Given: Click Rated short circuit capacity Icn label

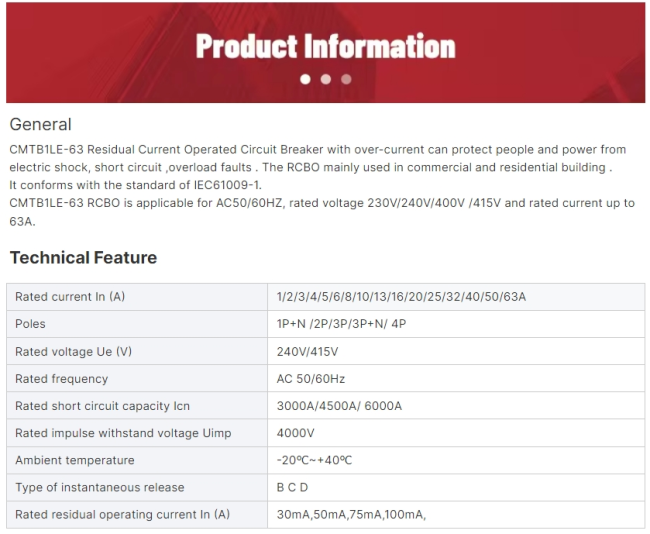Looking at the screenshot, I should (102, 406).
